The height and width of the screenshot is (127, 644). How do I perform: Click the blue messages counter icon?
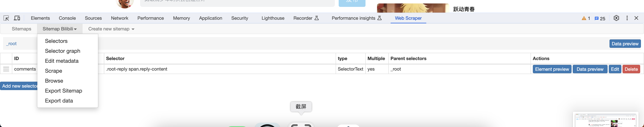[600, 19]
